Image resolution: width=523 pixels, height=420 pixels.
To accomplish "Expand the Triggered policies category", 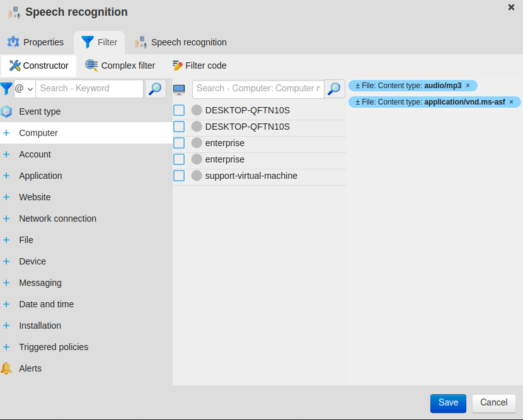I will pos(6,347).
